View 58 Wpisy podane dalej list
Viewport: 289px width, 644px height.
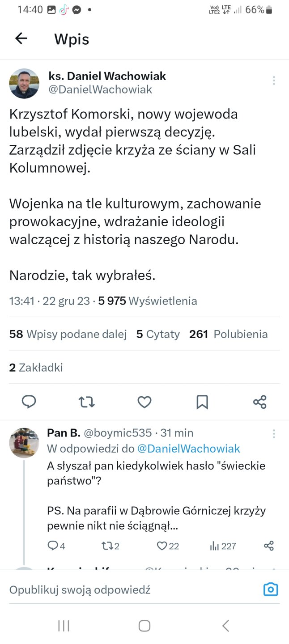tap(68, 334)
